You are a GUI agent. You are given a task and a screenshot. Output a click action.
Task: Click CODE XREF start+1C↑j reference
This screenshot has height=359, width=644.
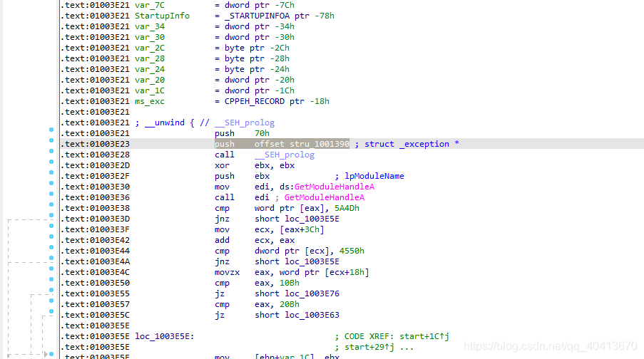397,336
